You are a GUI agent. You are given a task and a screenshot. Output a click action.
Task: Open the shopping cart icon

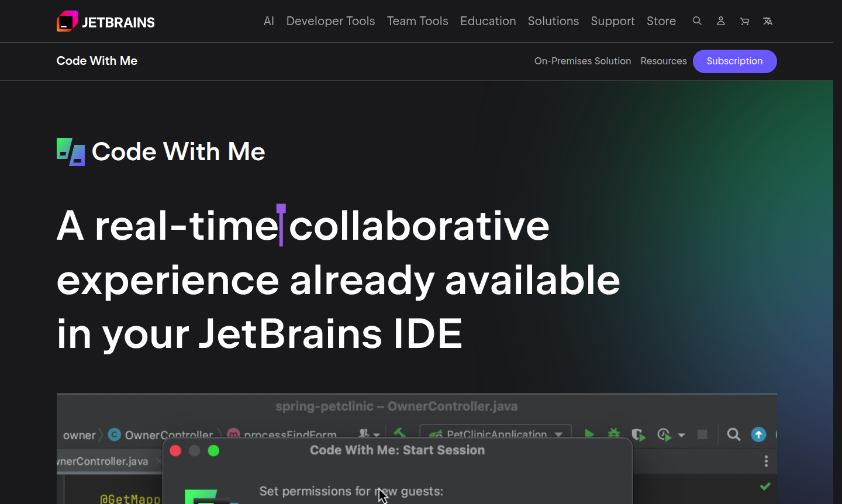pyautogui.click(x=744, y=21)
